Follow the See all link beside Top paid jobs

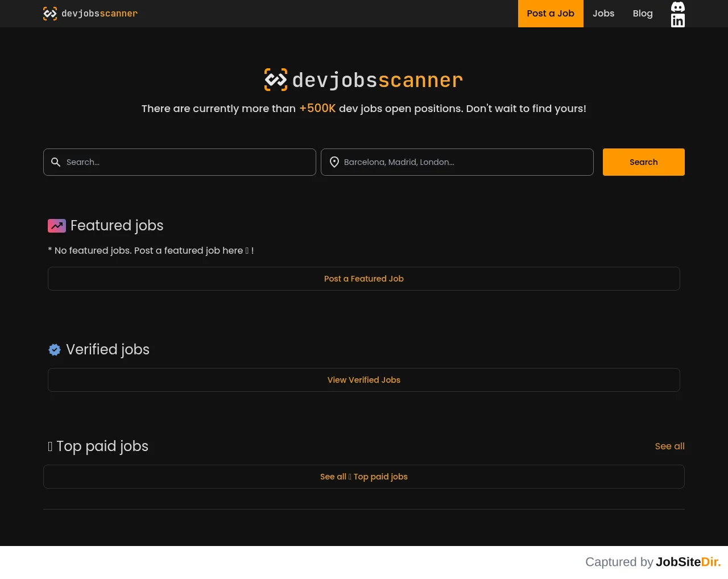[x=670, y=446]
